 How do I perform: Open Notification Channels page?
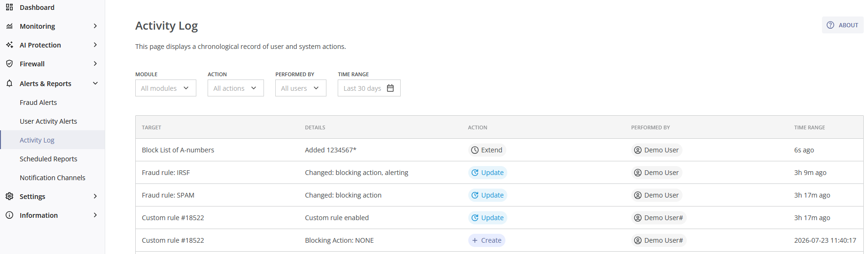tap(53, 177)
